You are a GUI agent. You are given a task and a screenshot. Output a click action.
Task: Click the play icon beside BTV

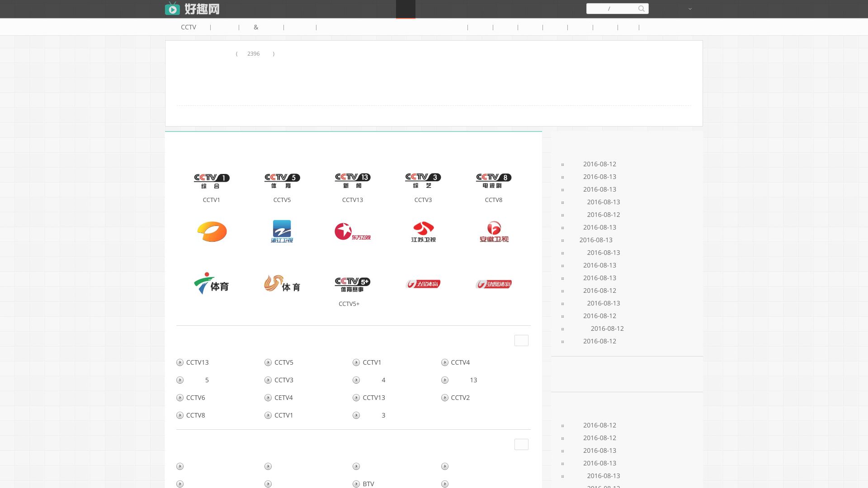point(356,484)
